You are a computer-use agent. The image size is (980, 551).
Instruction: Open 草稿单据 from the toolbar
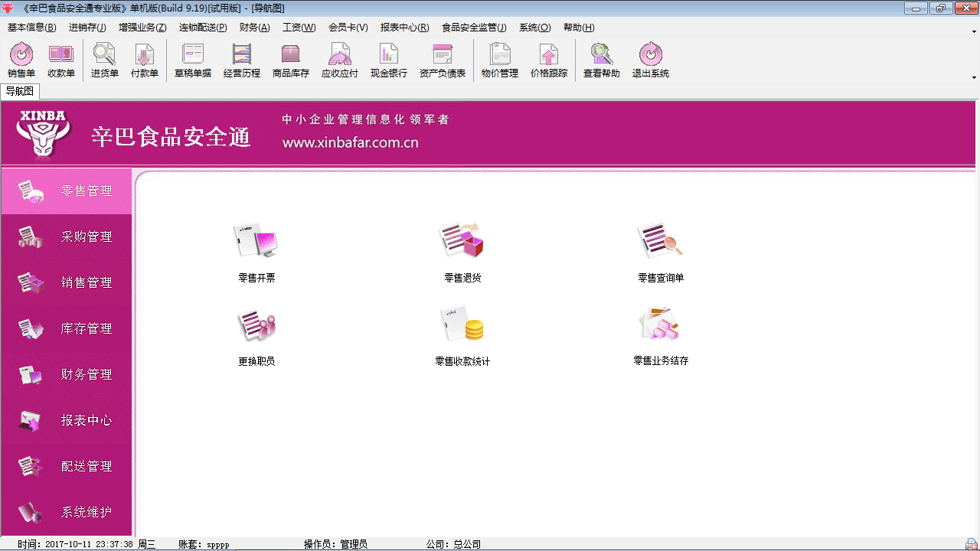(x=193, y=60)
